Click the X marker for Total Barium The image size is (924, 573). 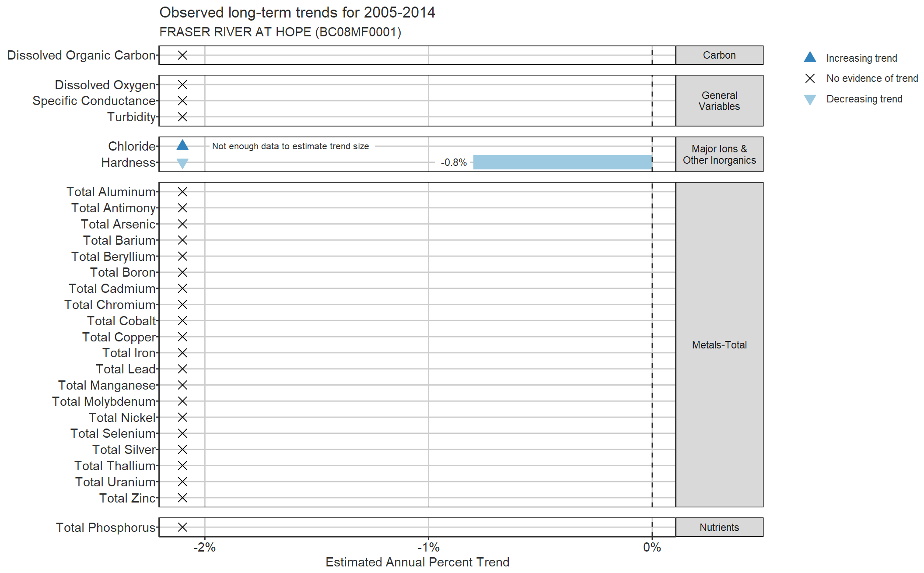click(182, 240)
